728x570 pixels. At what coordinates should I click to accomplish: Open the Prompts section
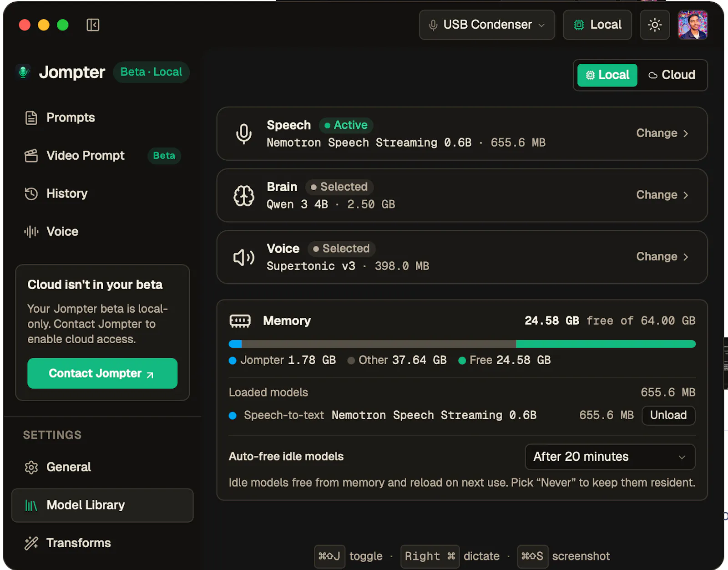pyautogui.click(x=102, y=118)
